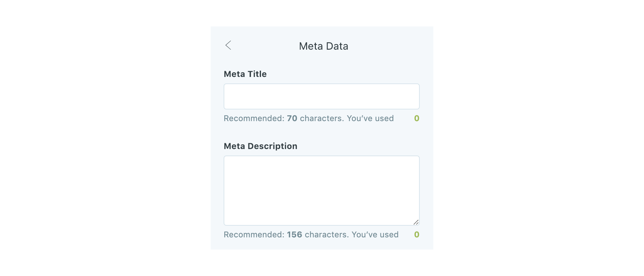Click the "Meta Description" field label
Screen dimensions: 644x276
(260, 146)
